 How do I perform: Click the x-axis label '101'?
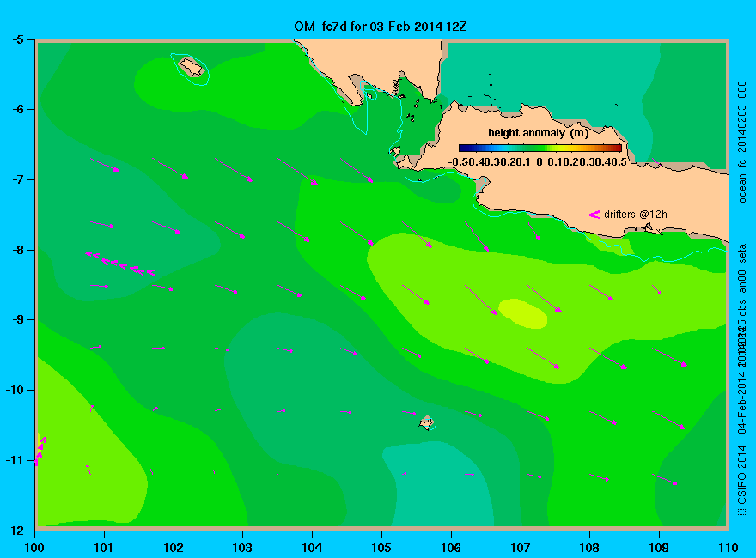(104, 548)
